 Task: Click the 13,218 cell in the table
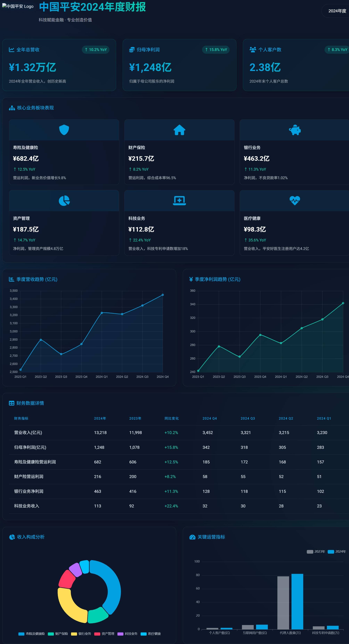pos(100,432)
